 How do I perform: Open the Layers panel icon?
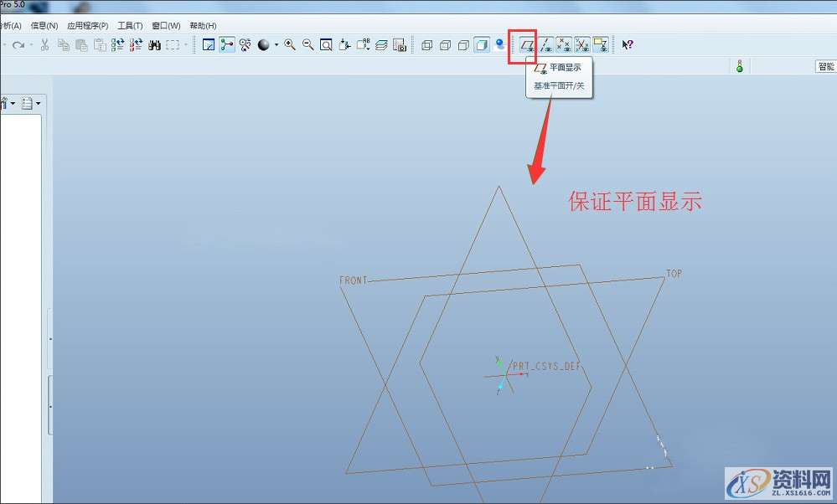[384, 44]
